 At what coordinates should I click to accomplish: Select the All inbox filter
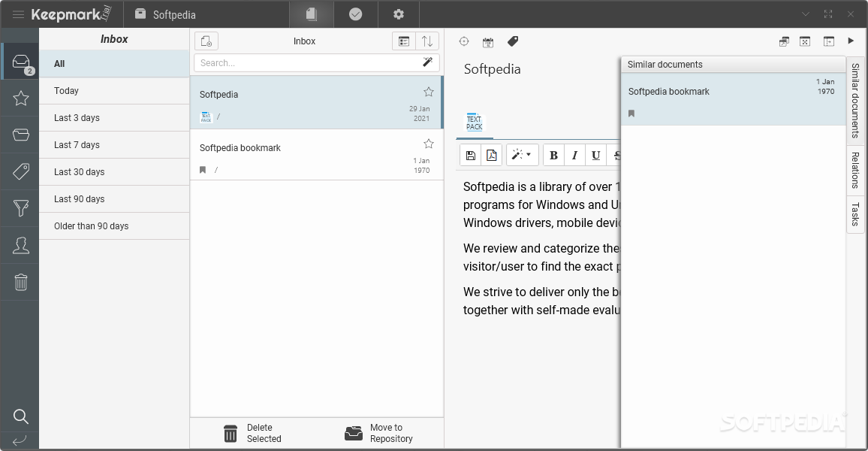pos(114,64)
